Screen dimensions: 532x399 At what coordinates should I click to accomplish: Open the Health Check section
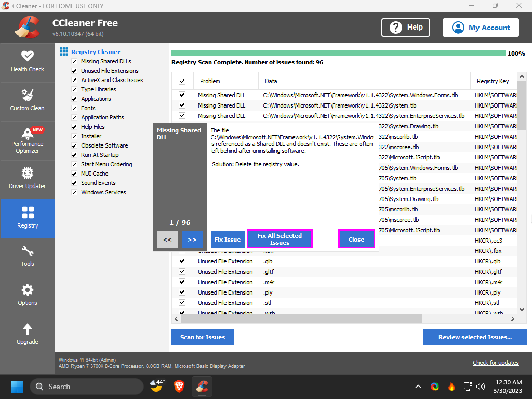[28, 62]
